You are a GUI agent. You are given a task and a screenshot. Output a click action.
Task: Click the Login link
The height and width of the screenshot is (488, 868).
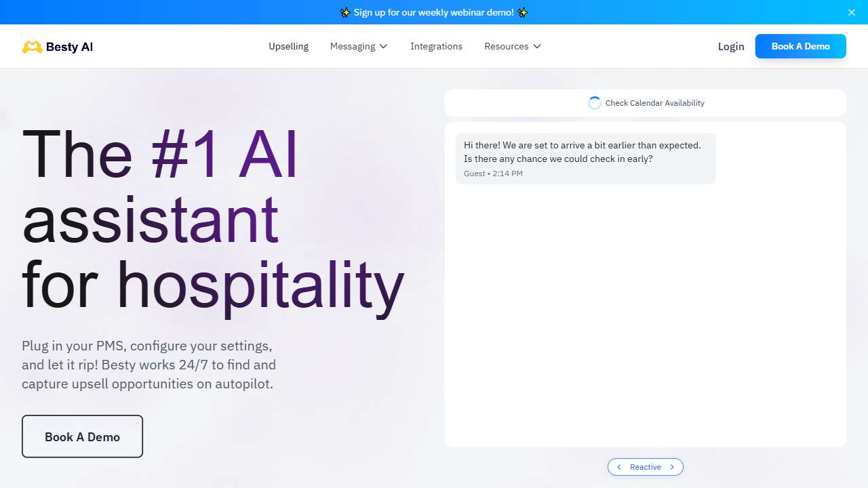tap(730, 46)
